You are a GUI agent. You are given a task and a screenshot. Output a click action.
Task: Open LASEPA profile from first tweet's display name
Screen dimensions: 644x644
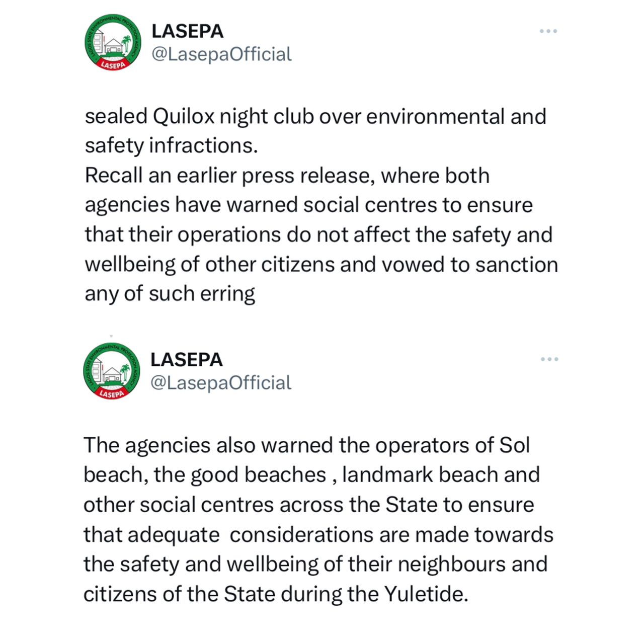pos(187,31)
